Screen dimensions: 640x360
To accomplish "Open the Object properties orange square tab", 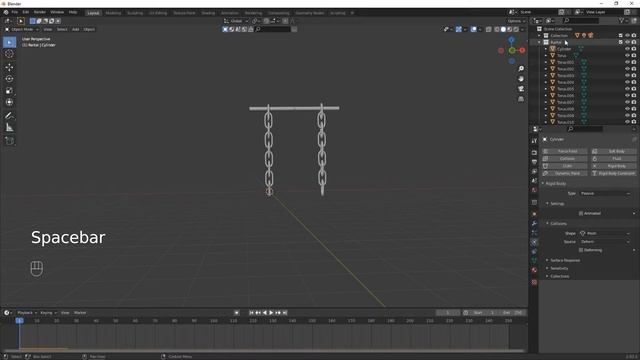I will [534, 214].
